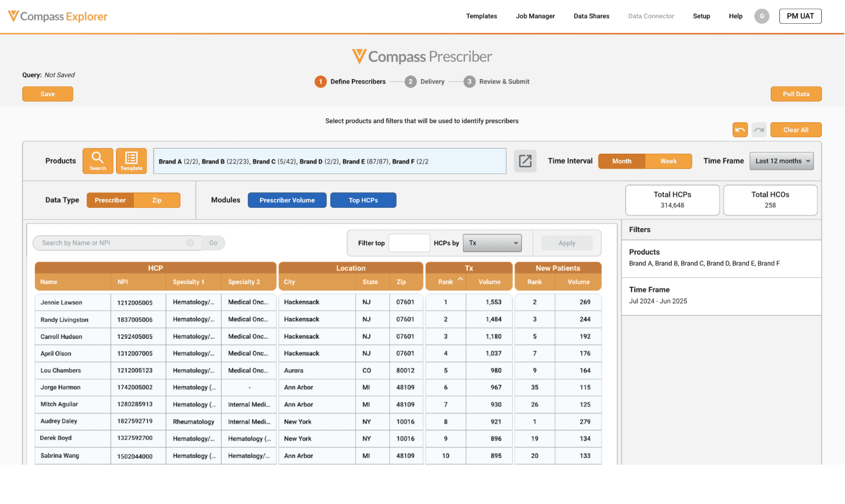
Task: Switch Time Interval to Week
Action: point(668,161)
